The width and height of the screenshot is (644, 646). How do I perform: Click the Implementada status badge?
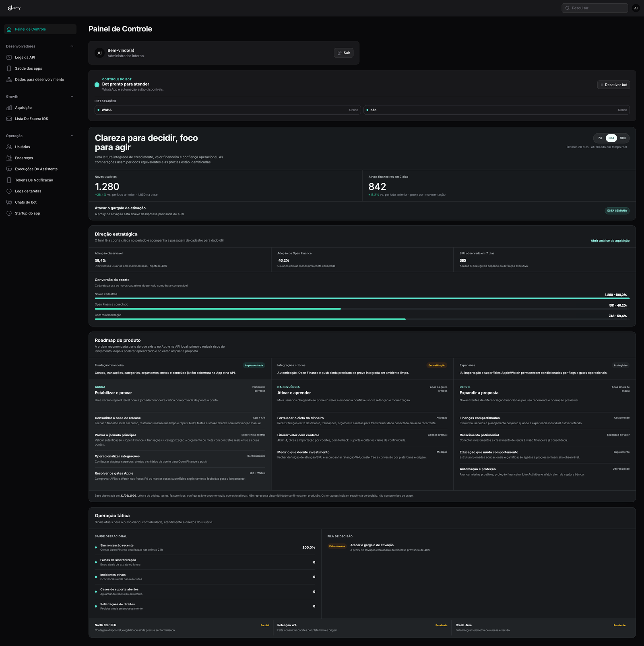(x=254, y=365)
